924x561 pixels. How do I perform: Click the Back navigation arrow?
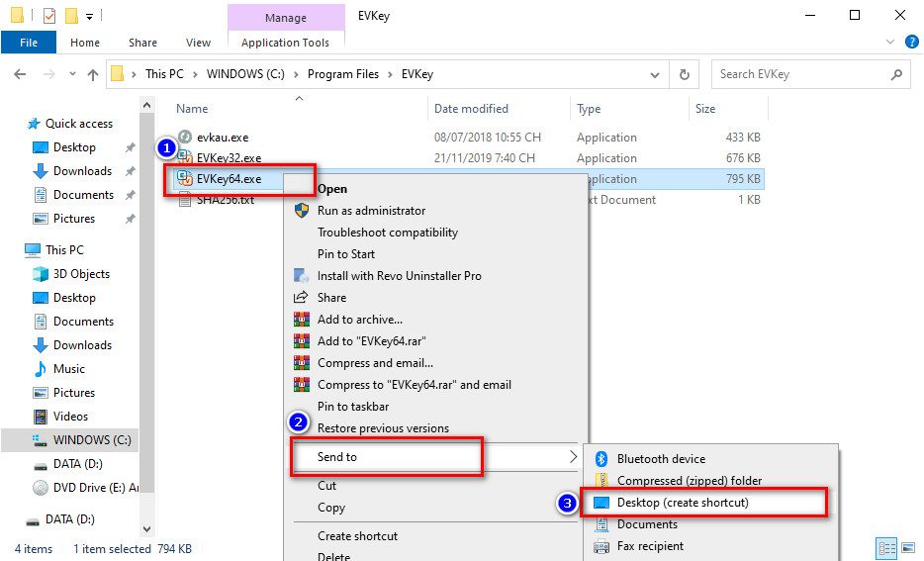pos(20,74)
